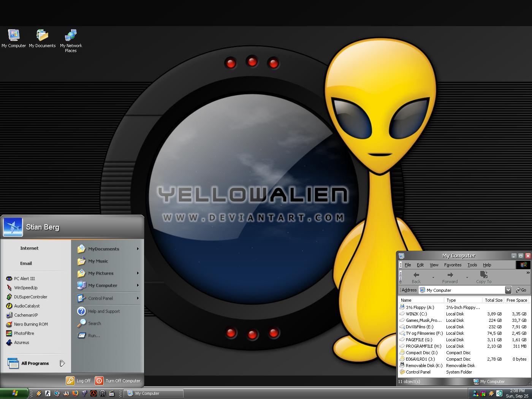
Task: Select the WIN2K (C:) drive
Action: [413, 314]
